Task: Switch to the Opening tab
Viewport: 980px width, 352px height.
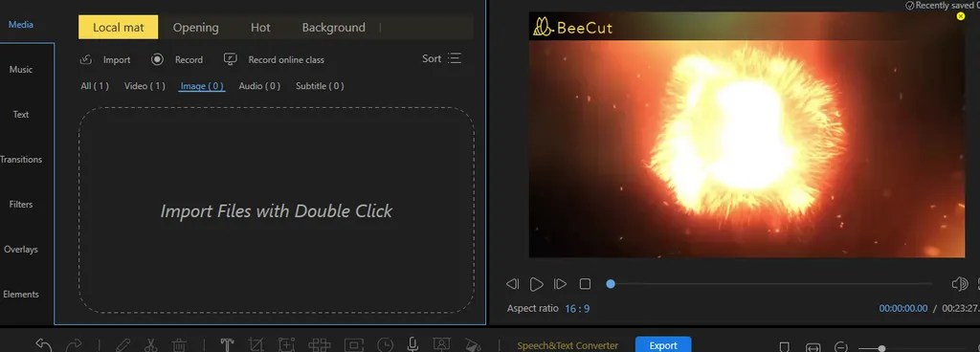Action: 195,28
